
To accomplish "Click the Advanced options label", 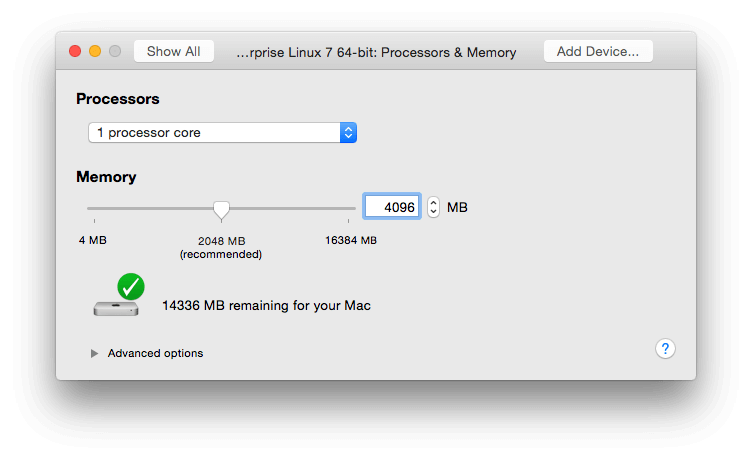I will (x=155, y=353).
